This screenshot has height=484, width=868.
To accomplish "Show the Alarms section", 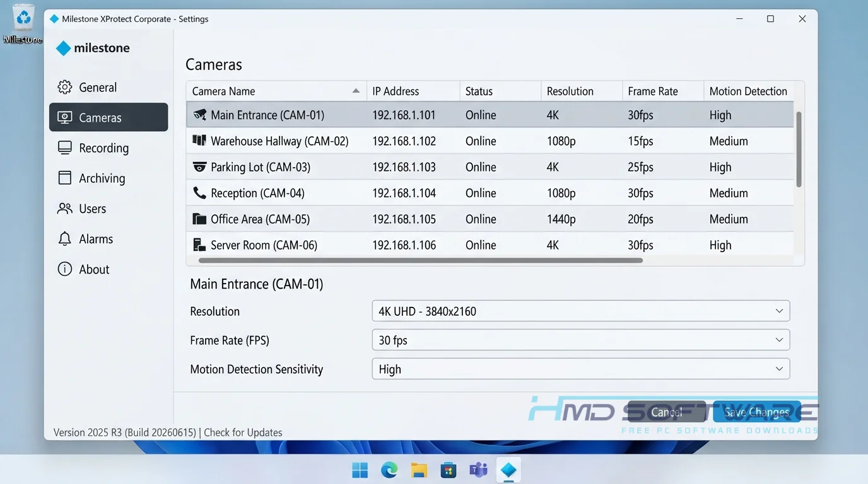I will point(108,238).
